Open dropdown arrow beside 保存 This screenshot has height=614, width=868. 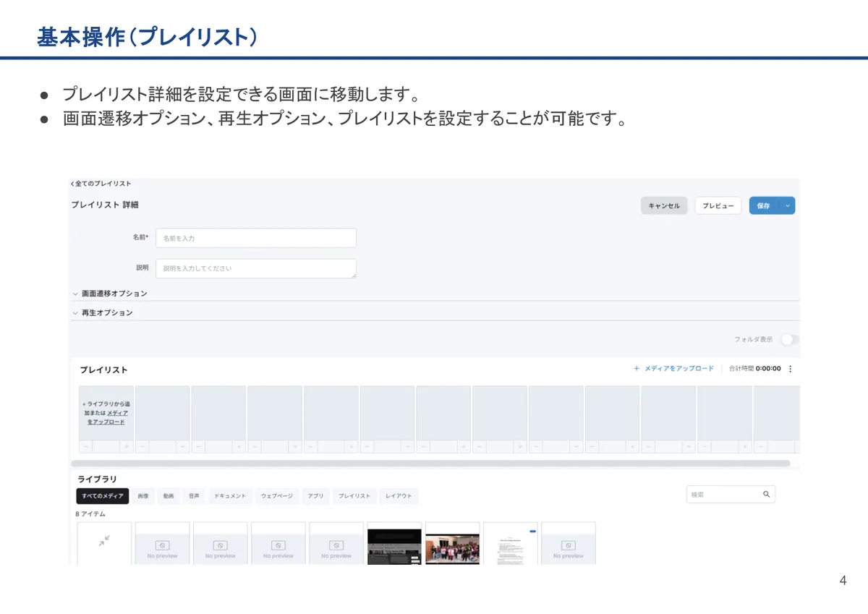point(788,205)
